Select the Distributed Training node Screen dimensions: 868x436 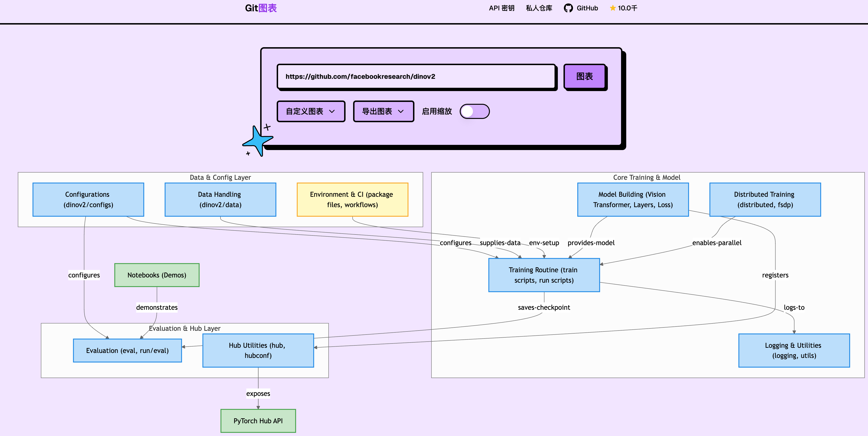point(764,199)
